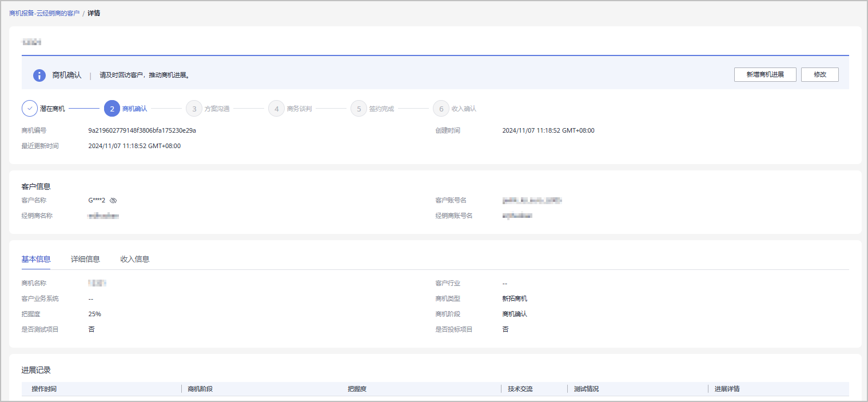Click the 新增商机进展 button
Screen dimensions: 868x402
[x=765, y=75]
